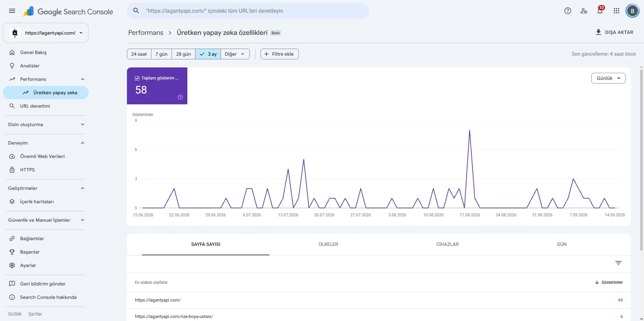The height and width of the screenshot is (321, 644).
Task: Expand the Dizin oluşturma section
Action: (83, 124)
